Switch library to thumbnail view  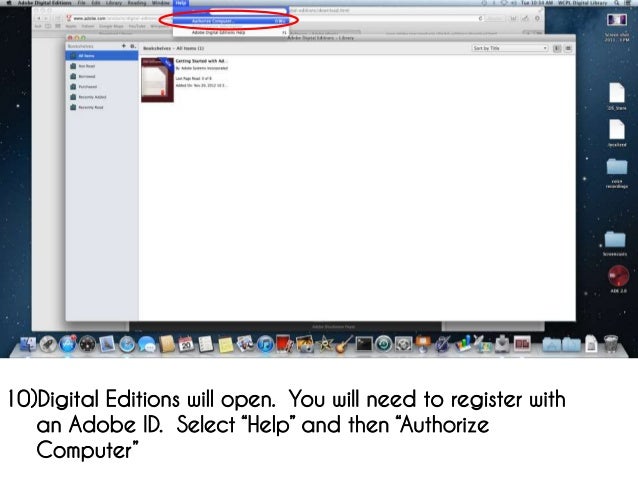coord(557,48)
